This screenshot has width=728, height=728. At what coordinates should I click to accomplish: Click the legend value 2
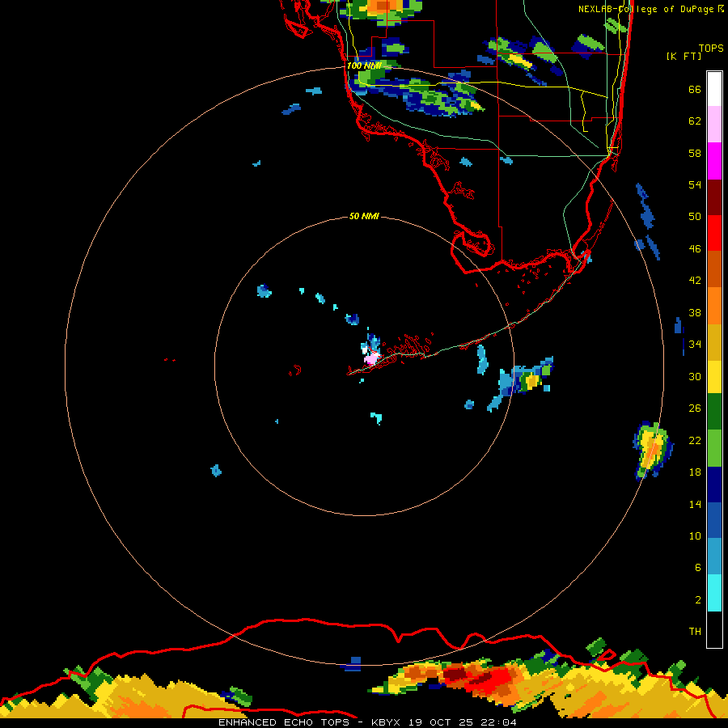click(x=698, y=600)
